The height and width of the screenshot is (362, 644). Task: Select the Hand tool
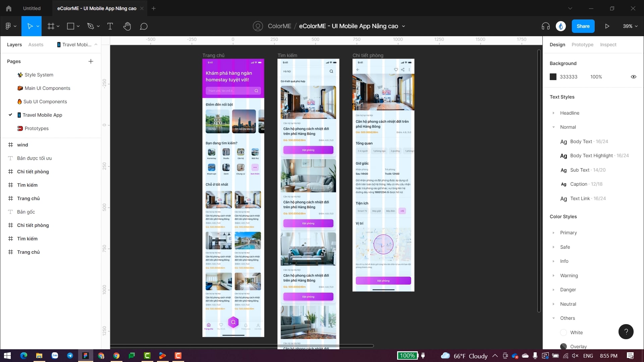(x=127, y=26)
